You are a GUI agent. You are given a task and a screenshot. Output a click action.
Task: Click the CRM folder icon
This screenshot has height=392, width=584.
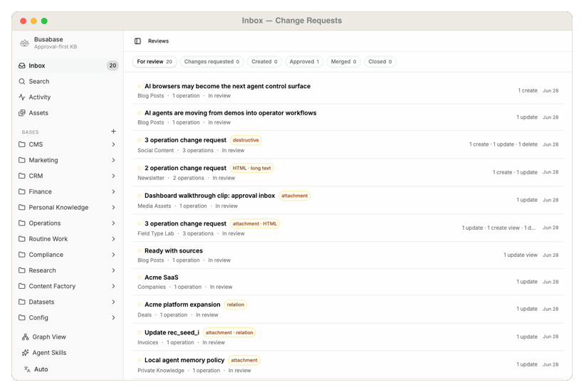22,176
